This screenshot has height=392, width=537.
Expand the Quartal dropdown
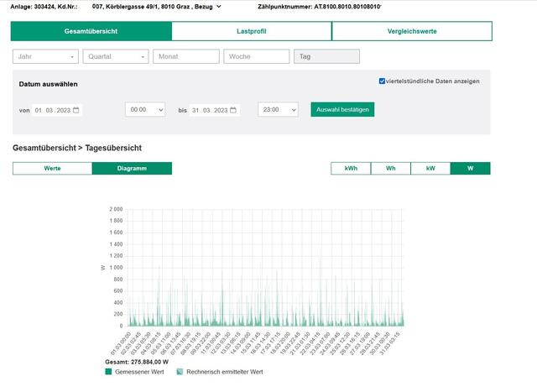pyautogui.click(x=116, y=56)
